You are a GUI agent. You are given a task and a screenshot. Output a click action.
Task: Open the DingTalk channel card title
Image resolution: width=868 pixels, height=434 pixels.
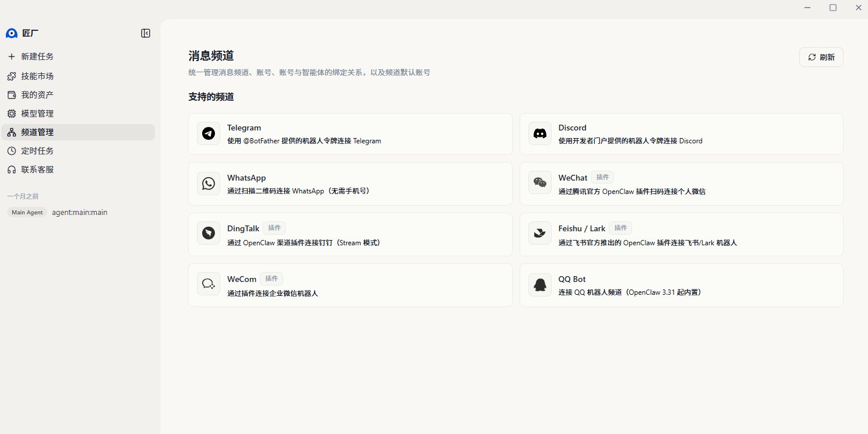[243, 228]
